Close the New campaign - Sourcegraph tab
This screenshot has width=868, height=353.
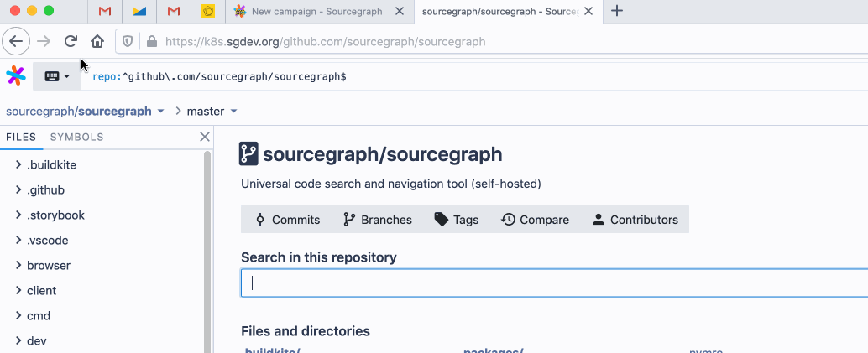coord(400,11)
